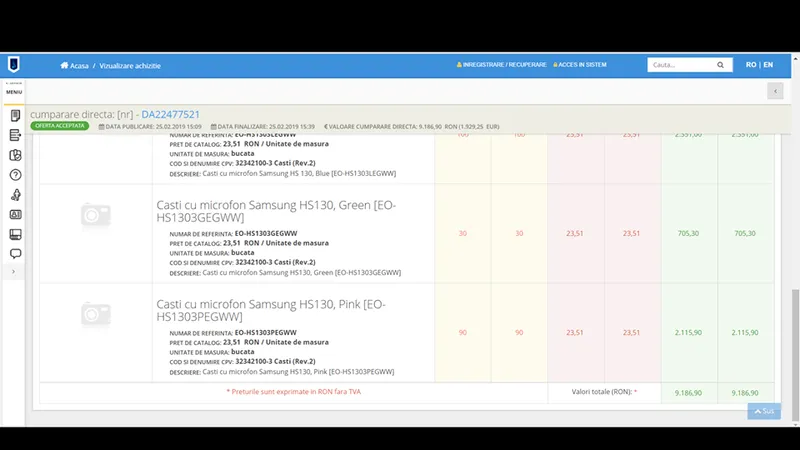Open purchase number DA22477521 link
The height and width of the screenshot is (450, 800).
click(x=170, y=114)
